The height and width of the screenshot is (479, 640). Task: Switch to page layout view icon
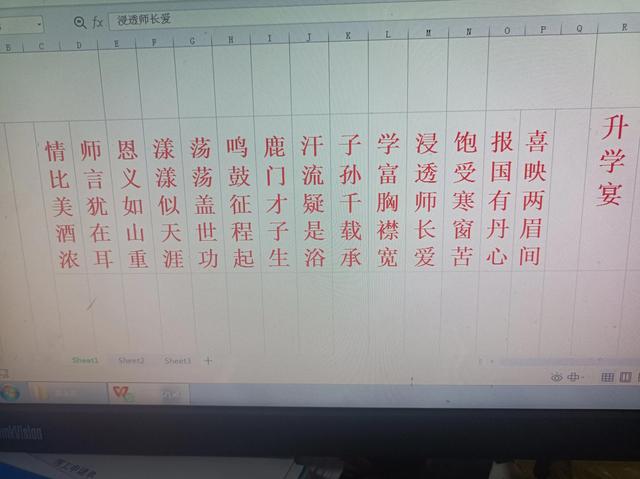[625, 377]
